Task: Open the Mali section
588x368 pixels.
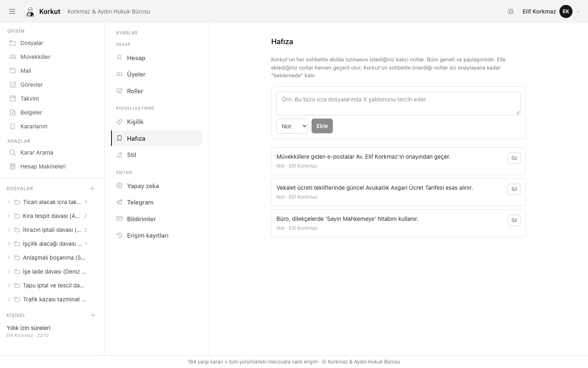Action: [52, 71]
